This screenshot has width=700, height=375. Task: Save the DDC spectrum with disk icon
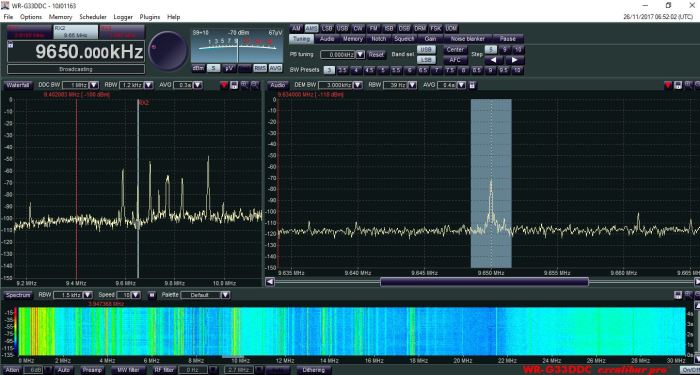click(x=234, y=85)
